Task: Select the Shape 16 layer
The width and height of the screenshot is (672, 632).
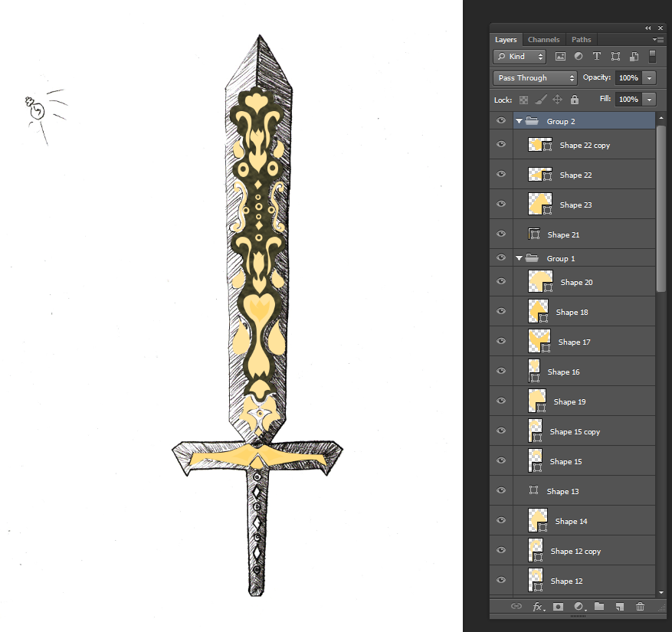Action: [584, 372]
